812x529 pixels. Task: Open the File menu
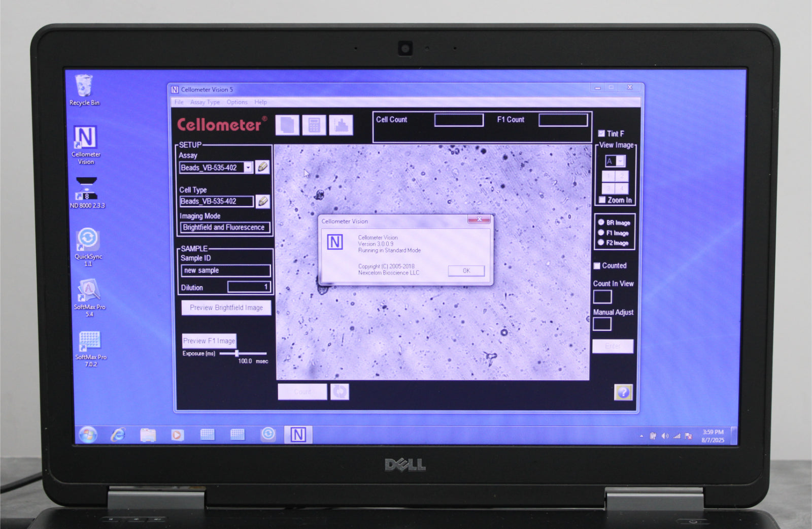[179, 102]
